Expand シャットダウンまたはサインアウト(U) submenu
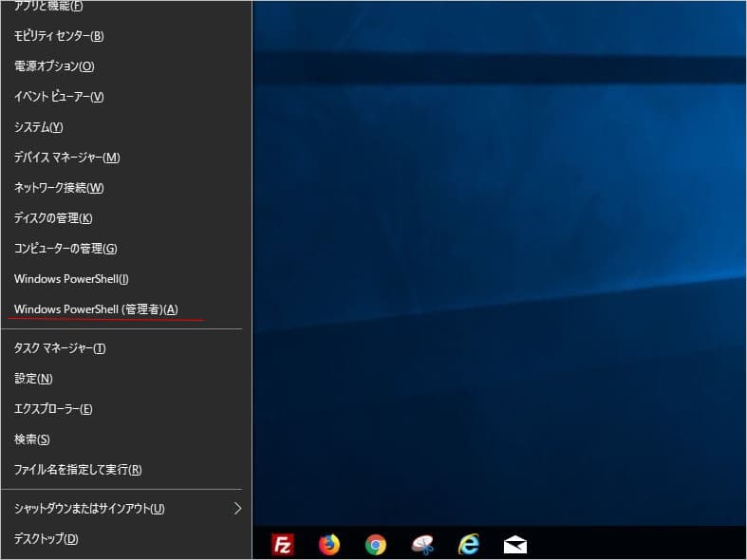This screenshot has height=560, width=747. tap(126, 509)
